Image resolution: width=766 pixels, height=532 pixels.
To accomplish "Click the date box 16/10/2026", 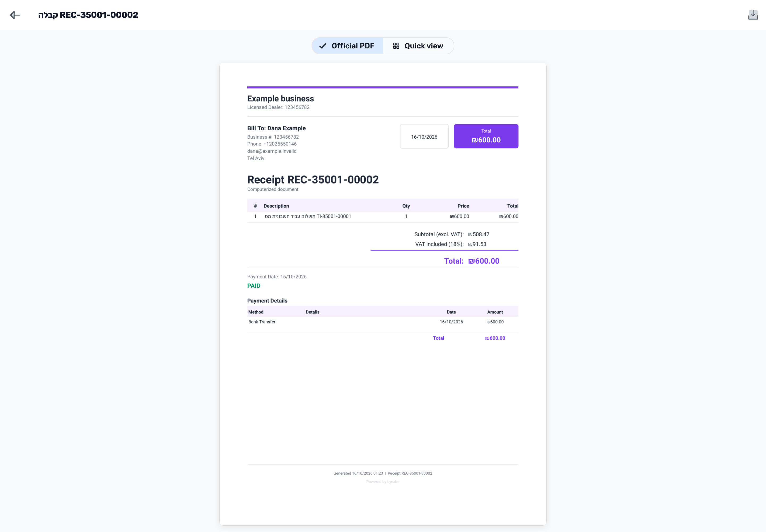I will coord(424,137).
